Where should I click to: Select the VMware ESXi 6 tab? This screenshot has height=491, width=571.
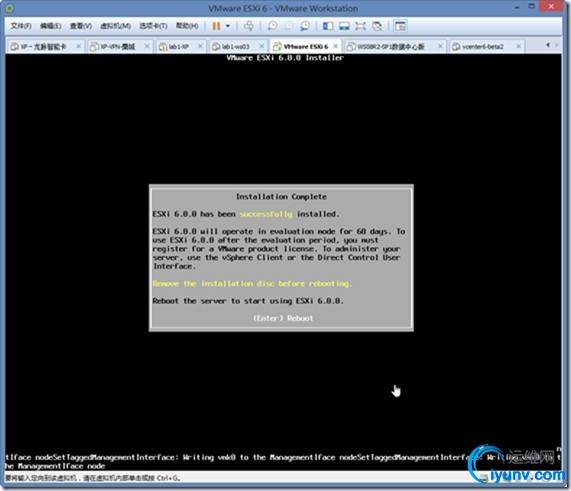[305, 47]
